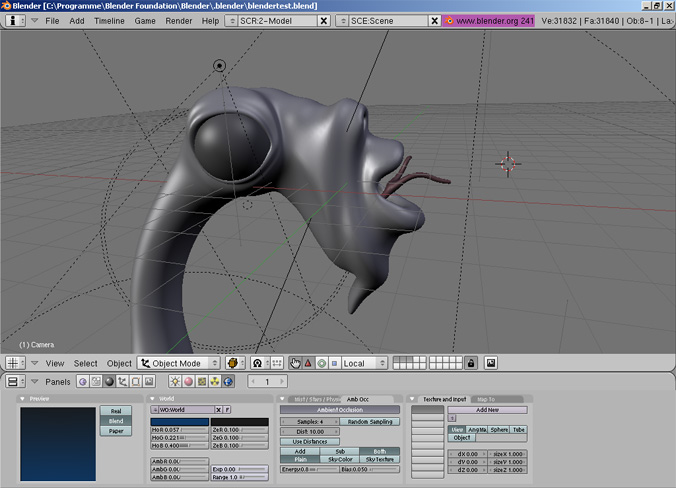
Task: Collapse the 3D view header menus triangle
Action: coord(34,363)
